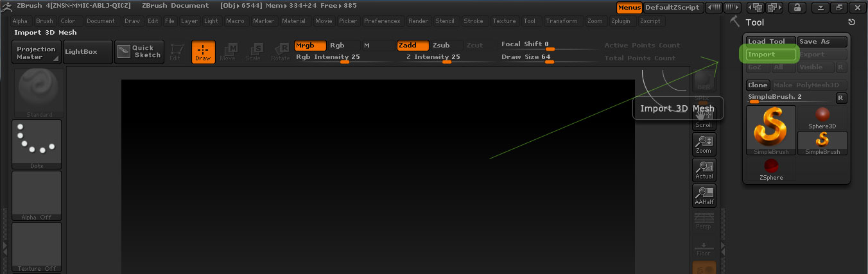868x274 pixels.
Task: Open the Brush menu
Action: 44,21
